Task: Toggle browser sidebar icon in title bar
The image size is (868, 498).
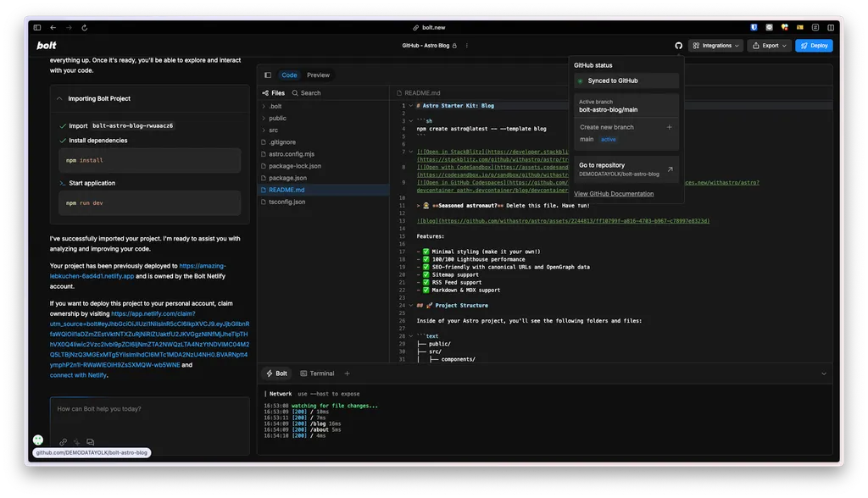Action: pos(37,28)
